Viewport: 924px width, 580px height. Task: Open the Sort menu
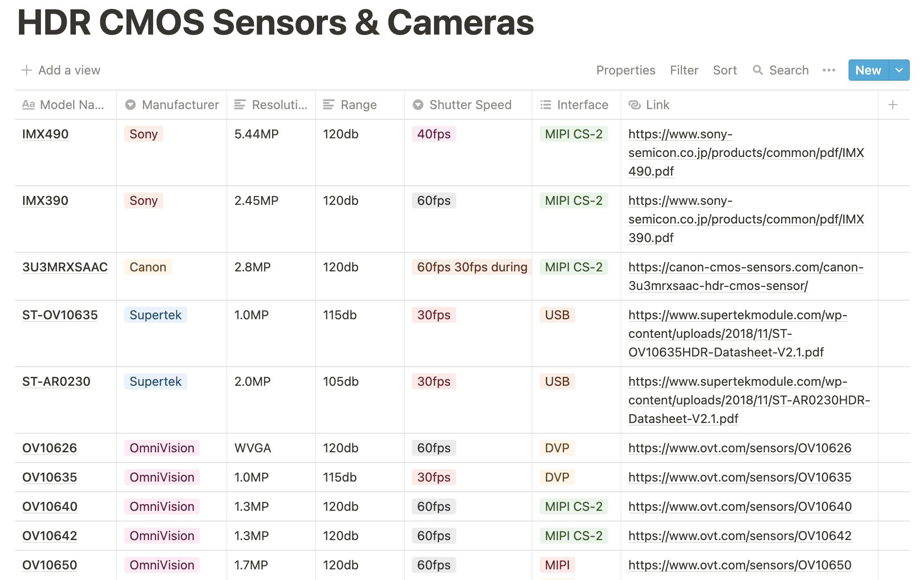coord(725,70)
